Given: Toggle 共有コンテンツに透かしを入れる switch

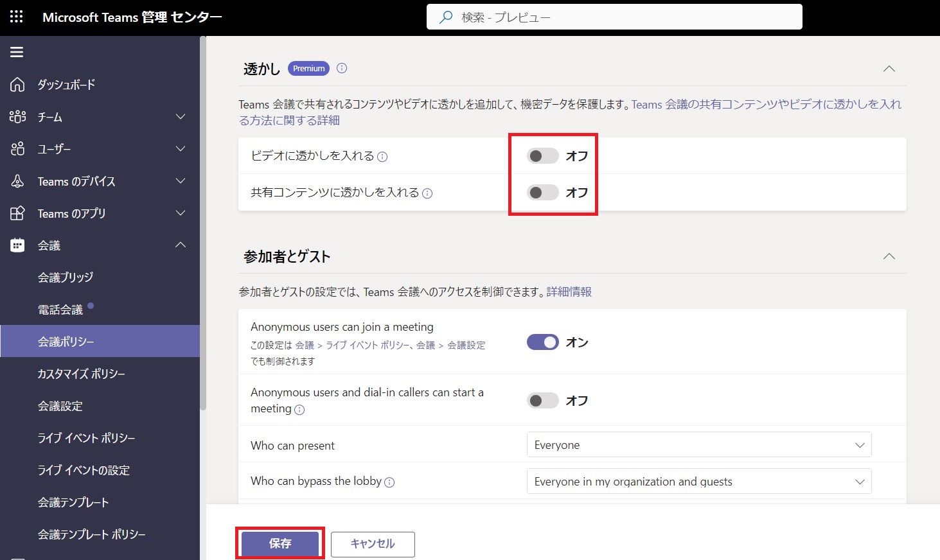Looking at the screenshot, I should [x=543, y=193].
